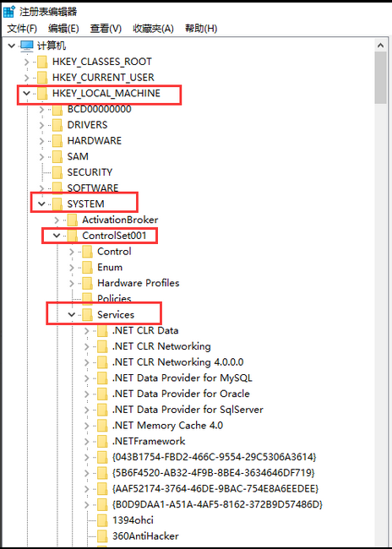Collapse the Services key
392x549 pixels.
72,314
